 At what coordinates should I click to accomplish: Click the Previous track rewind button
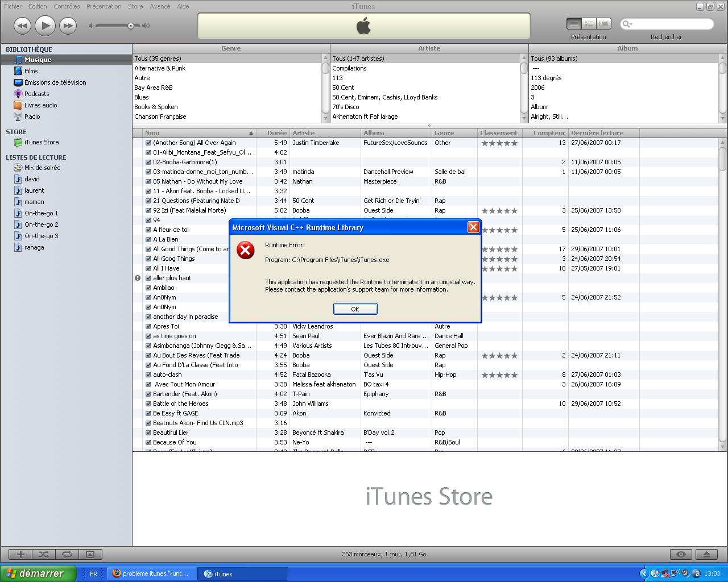click(x=22, y=25)
